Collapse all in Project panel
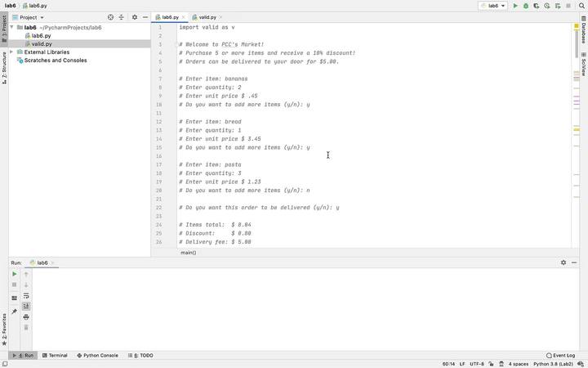This screenshot has width=588, height=368. tap(121, 17)
